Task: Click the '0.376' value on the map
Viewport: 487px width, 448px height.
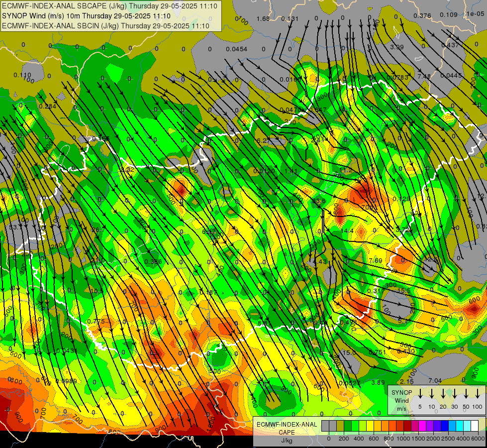Action: tap(422, 15)
